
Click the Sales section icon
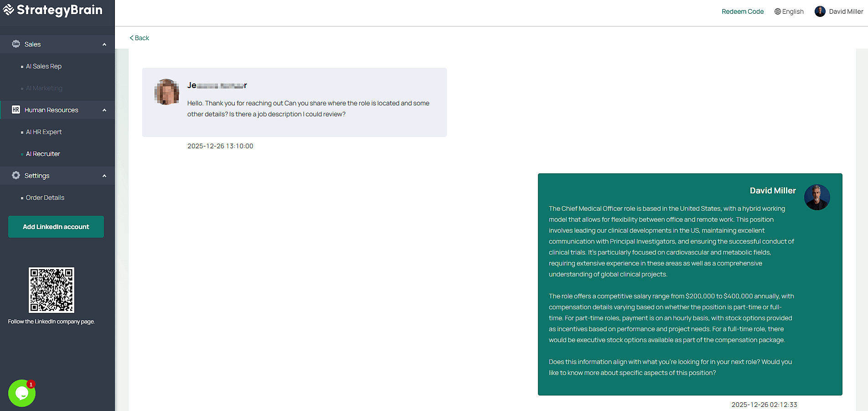click(x=16, y=44)
